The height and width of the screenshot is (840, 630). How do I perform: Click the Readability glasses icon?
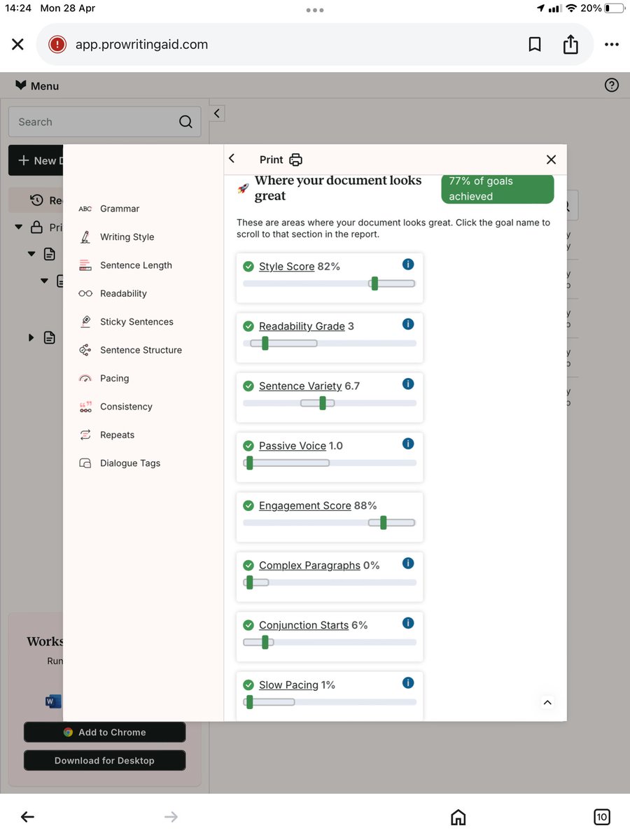85,293
